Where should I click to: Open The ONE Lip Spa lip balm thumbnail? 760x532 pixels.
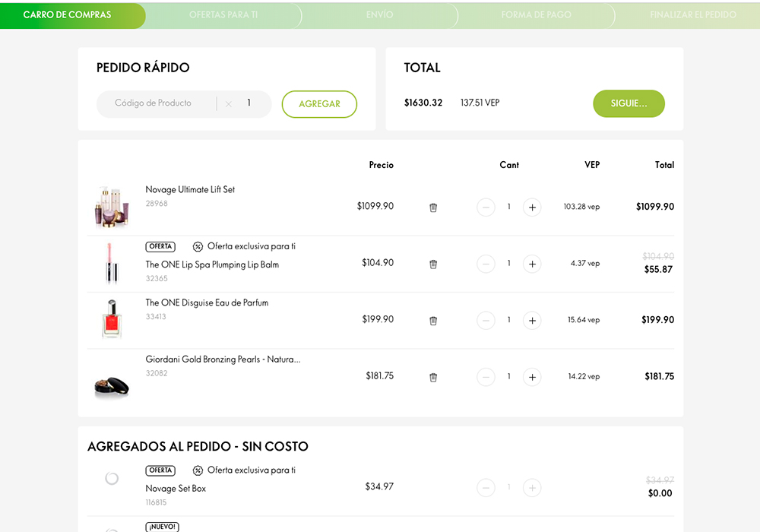[112, 263]
